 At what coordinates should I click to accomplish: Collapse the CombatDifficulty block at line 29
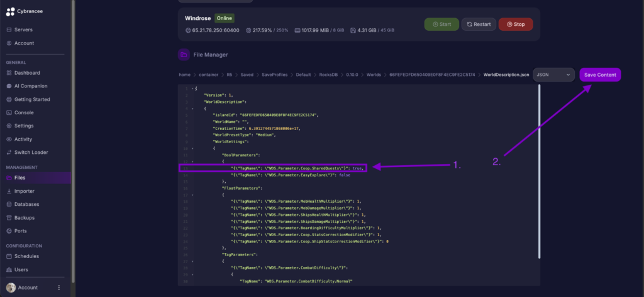(192, 274)
